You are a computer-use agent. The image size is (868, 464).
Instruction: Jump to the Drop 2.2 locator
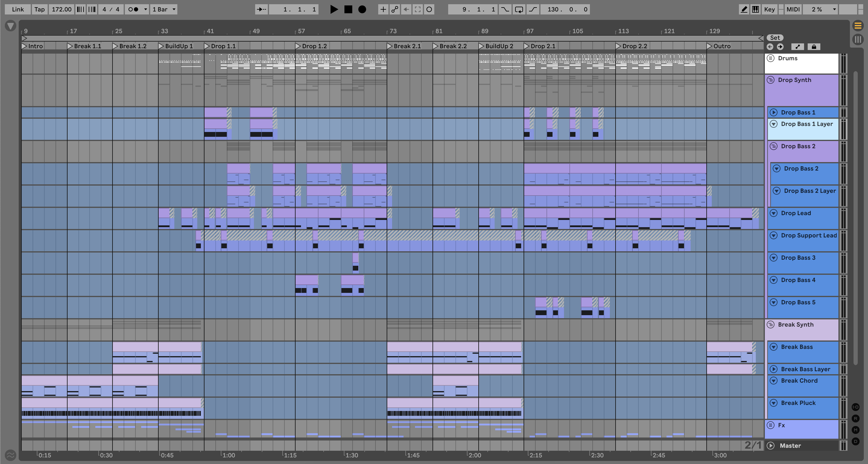(x=618, y=46)
